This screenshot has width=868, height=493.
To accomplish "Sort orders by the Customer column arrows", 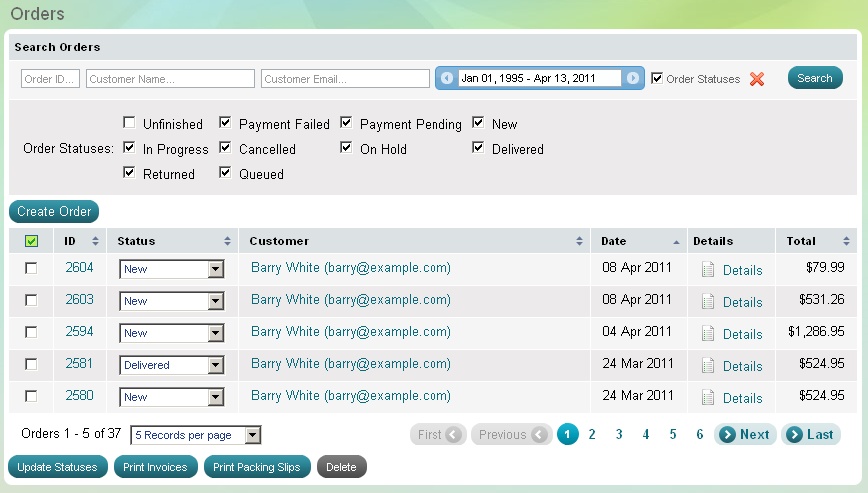I will (580, 241).
